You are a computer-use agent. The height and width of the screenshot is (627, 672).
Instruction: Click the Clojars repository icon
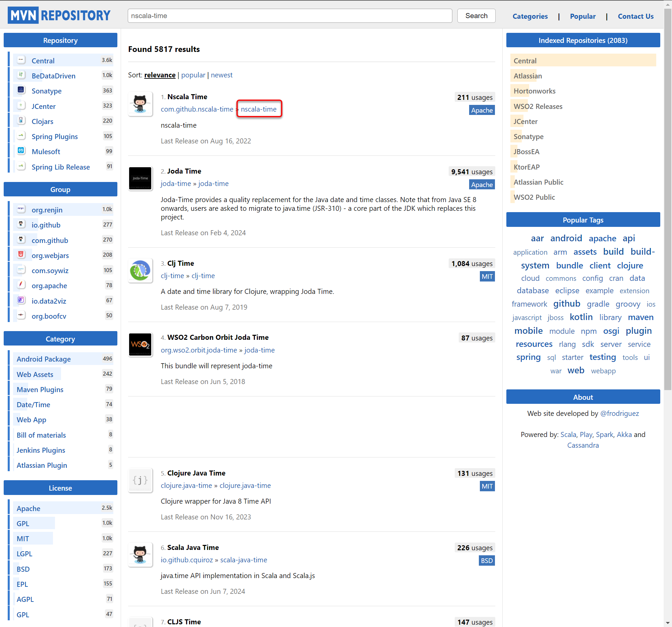click(21, 121)
